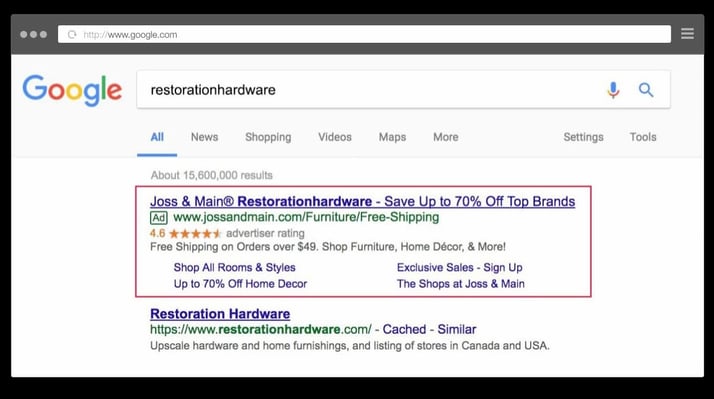Image resolution: width=714 pixels, height=399 pixels.
Task: Open Shop All Rooms & Styles sitelink
Action: pos(235,267)
